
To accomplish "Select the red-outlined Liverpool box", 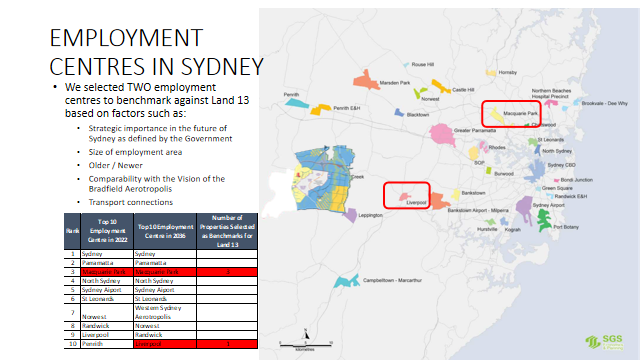I will click(x=407, y=196).
